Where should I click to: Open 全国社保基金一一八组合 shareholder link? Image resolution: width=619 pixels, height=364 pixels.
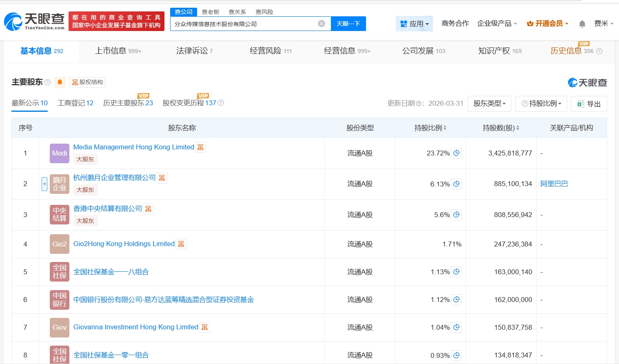111,272
